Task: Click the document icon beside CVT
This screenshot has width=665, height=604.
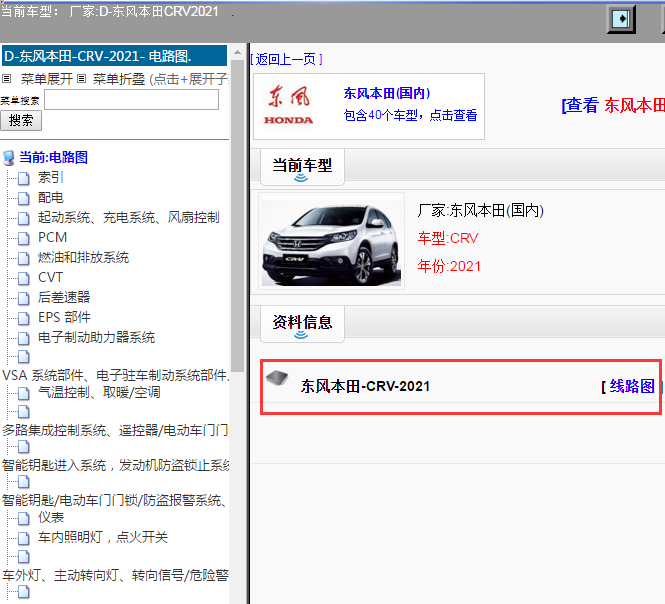Action: [24, 278]
